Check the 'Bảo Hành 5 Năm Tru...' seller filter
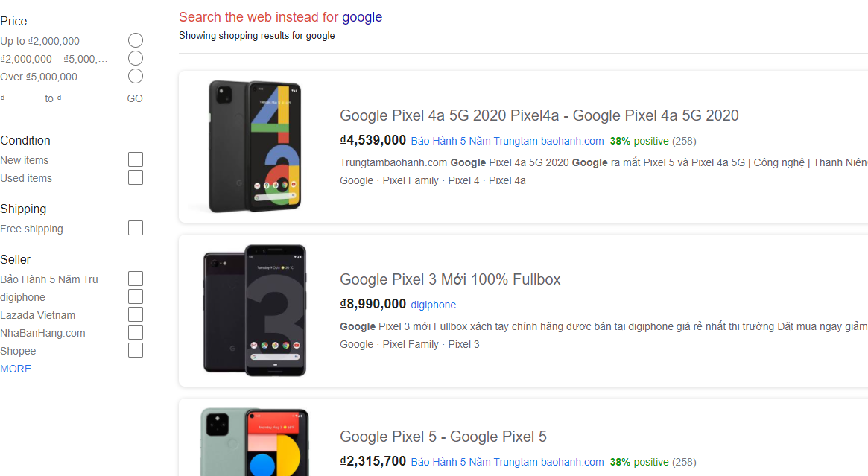 pyautogui.click(x=135, y=278)
